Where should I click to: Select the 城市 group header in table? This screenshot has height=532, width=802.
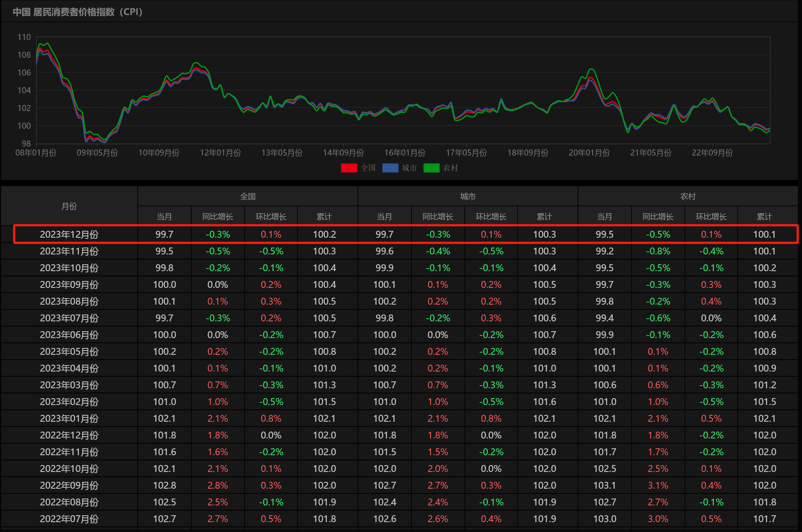point(468,196)
